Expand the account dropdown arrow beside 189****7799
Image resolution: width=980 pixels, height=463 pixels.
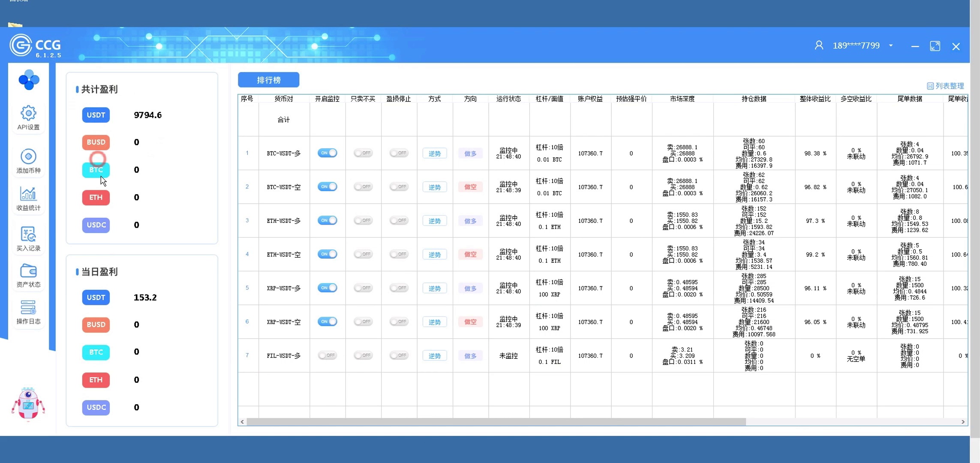tap(891, 46)
